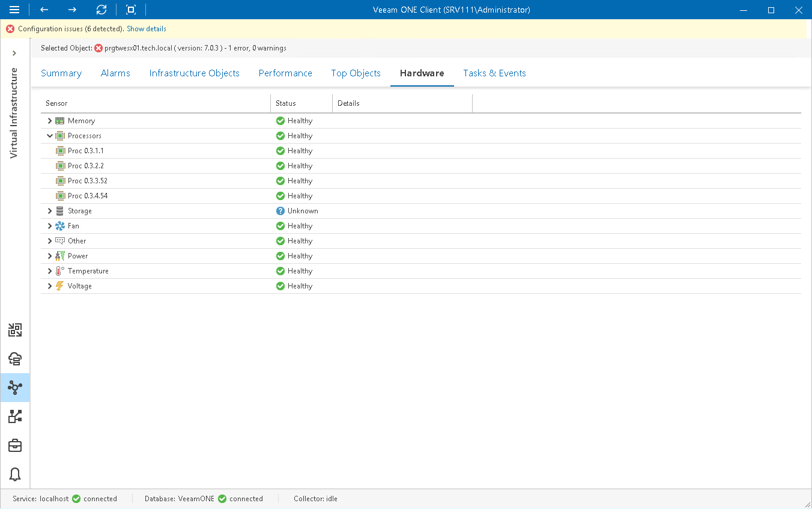Click the Proc 0.3.1.1 processor icon
Viewport: 812px width, 509px height.
[x=60, y=151]
